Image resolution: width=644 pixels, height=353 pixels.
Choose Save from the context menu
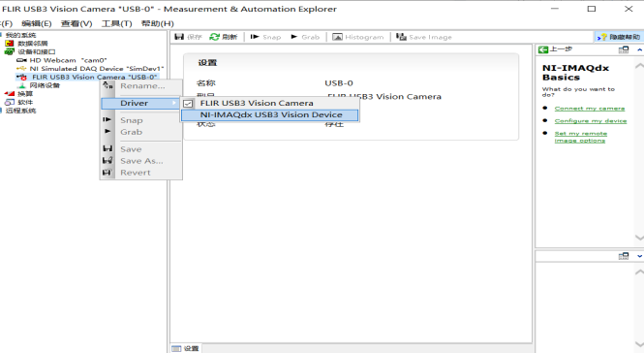coord(140,149)
